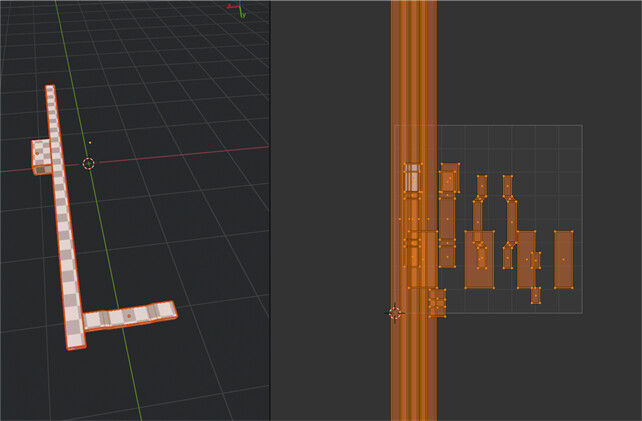Select the object origin dot above 3D cursor
642x421 pixels.
point(90,143)
